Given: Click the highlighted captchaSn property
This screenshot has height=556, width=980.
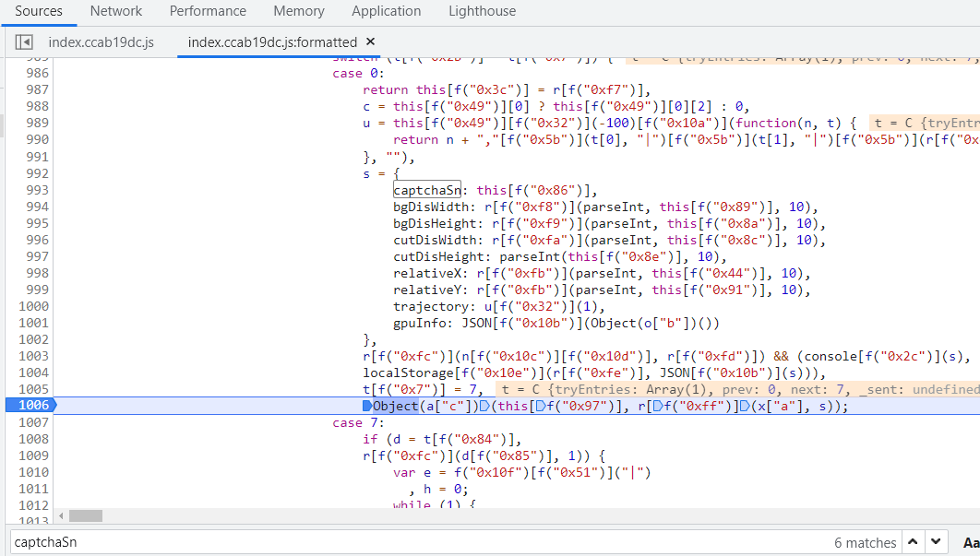Looking at the screenshot, I should click(x=427, y=190).
